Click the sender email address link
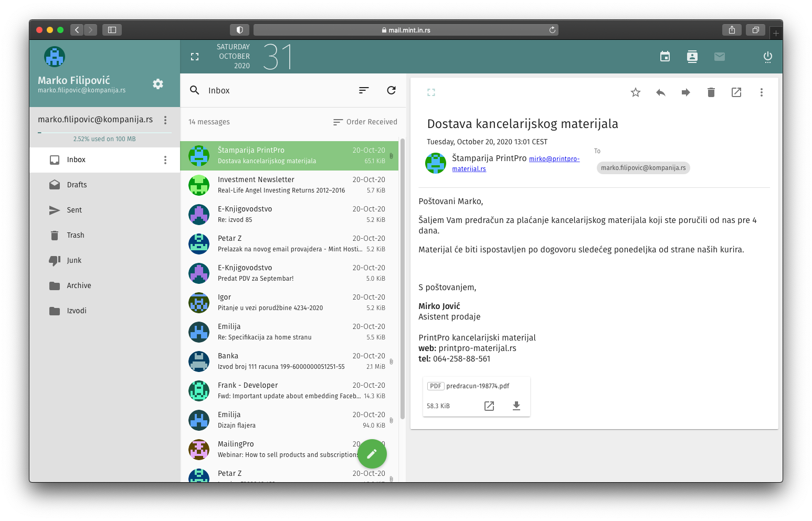812x521 pixels. pos(554,159)
